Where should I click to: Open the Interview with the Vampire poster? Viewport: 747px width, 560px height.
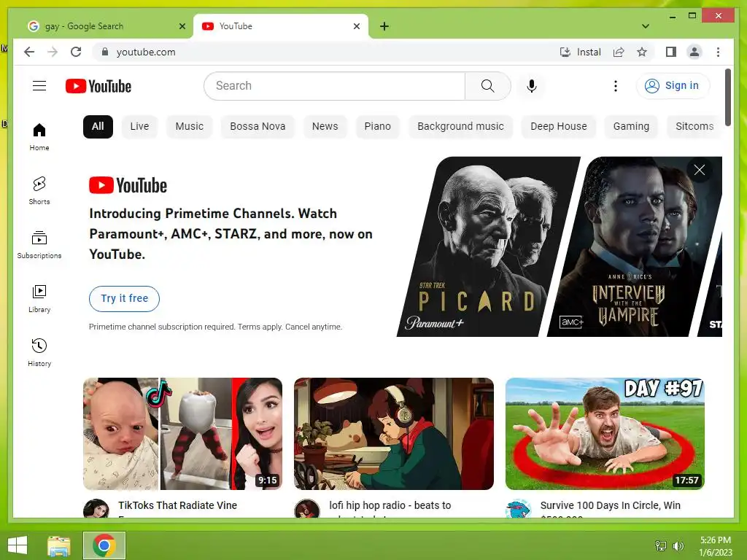coord(634,246)
